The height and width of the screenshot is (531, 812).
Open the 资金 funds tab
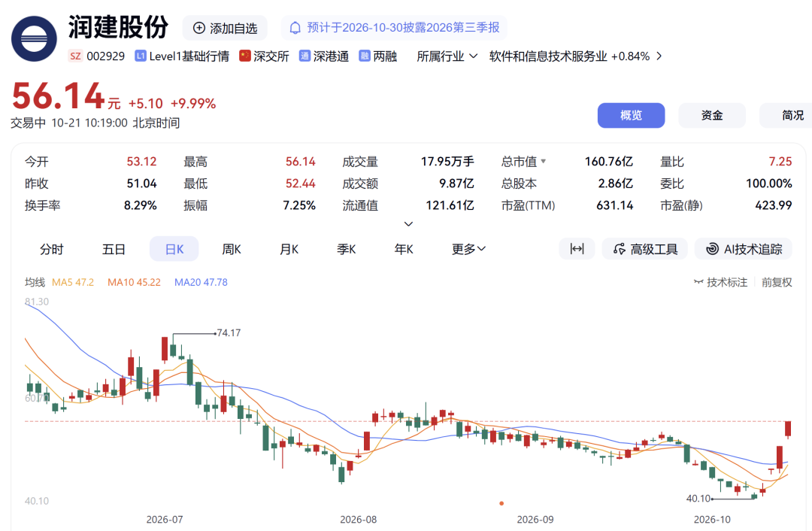[x=712, y=116]
